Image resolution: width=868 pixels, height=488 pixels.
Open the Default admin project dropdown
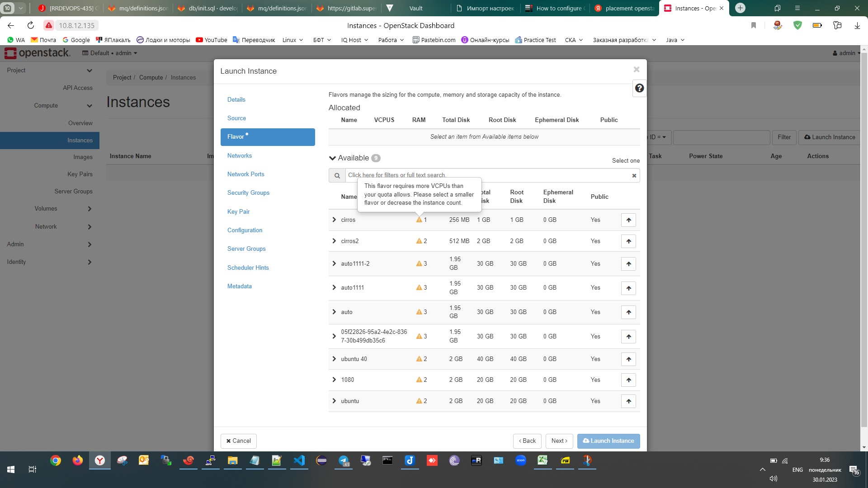point(109,53)
